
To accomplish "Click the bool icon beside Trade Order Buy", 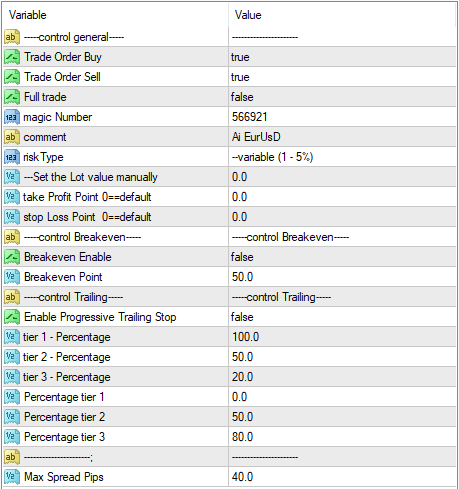I will tap(12, 57).
